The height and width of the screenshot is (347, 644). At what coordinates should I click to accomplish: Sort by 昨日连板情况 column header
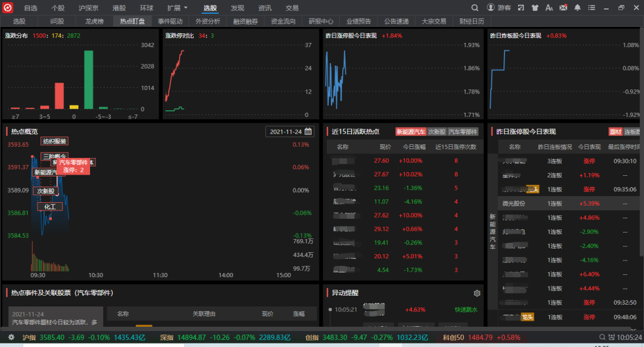tap(555, 147)
